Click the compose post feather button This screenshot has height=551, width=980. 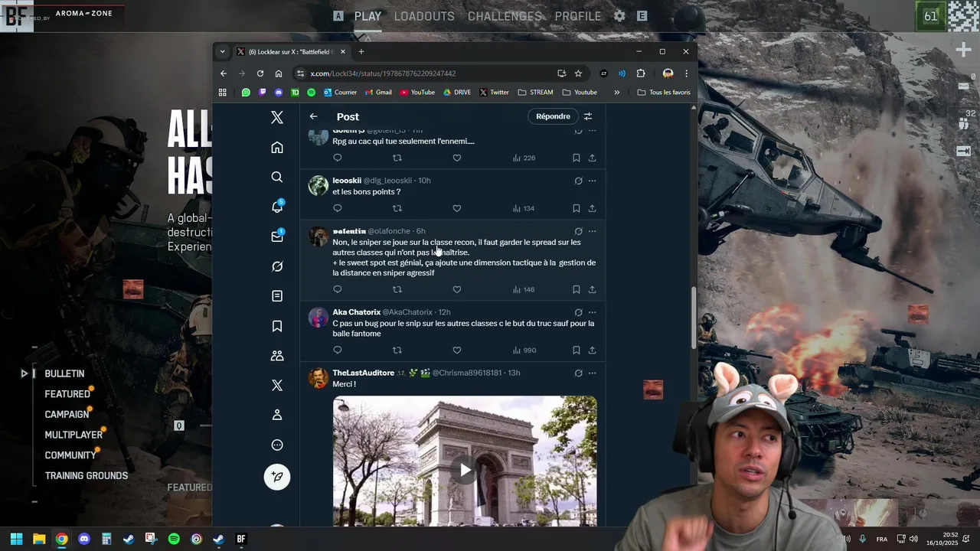277,477
